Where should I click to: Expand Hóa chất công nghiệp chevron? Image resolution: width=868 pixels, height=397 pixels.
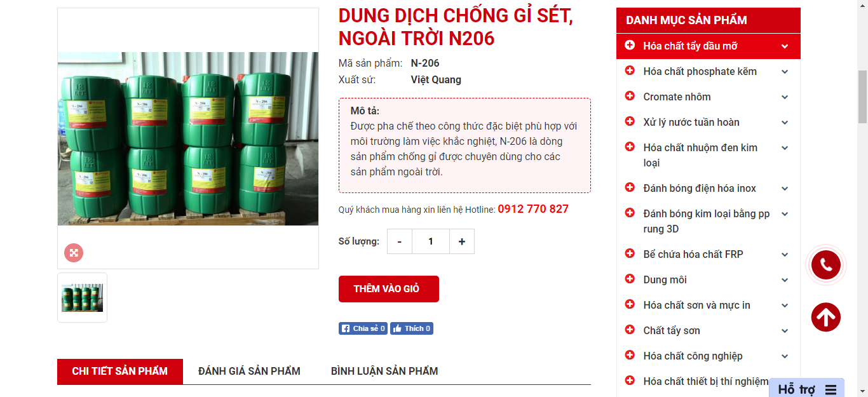coord(785,356)
